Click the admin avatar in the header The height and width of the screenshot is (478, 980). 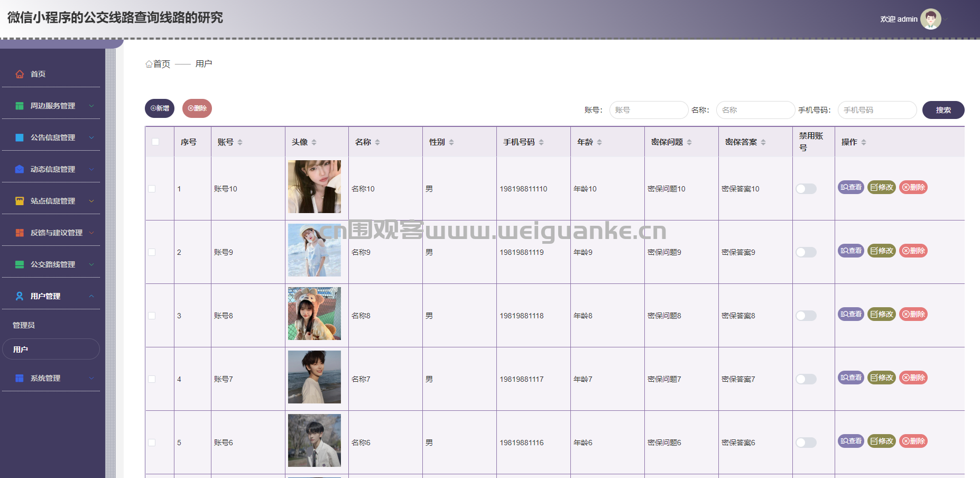click(930, 19)
